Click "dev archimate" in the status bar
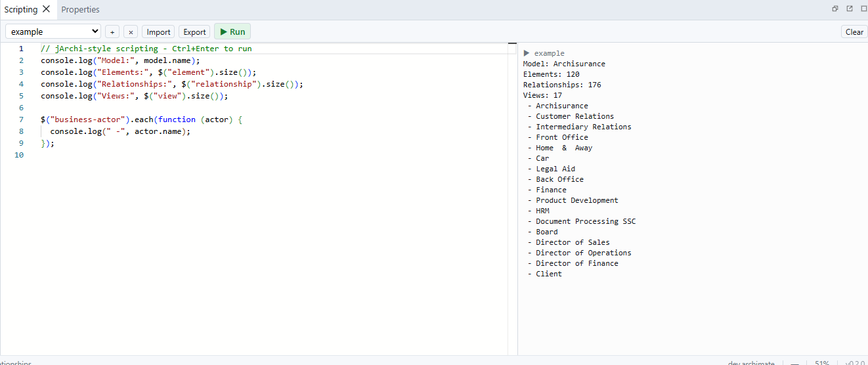The width and height of the screenshot is (868, 365). coord(751,362)
